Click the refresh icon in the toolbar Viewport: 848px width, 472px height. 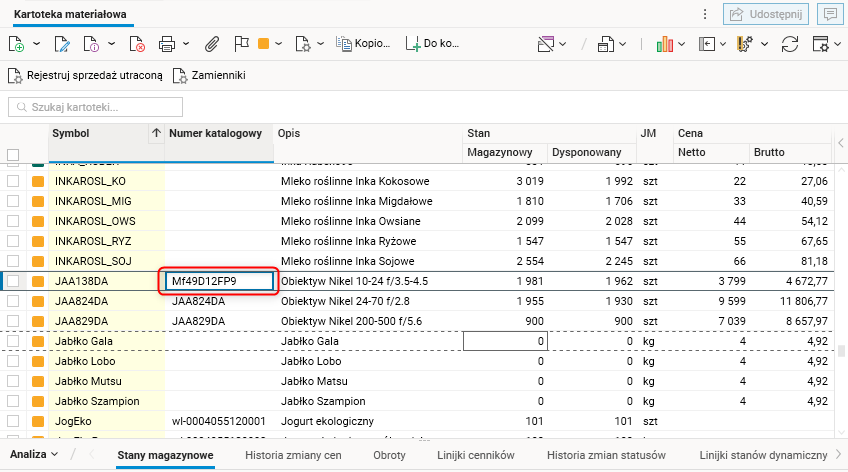(790, 44)
